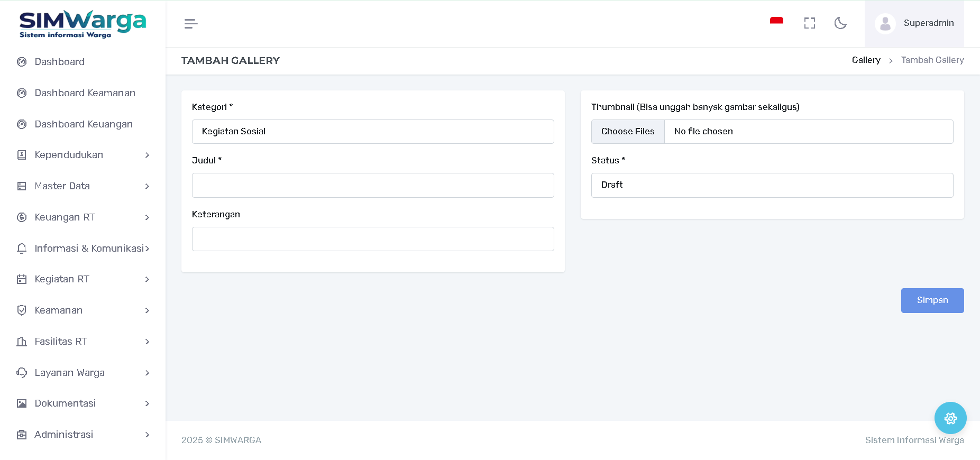
Task: Enter fullscreen mode via the header icon
Action: [809, 23]
